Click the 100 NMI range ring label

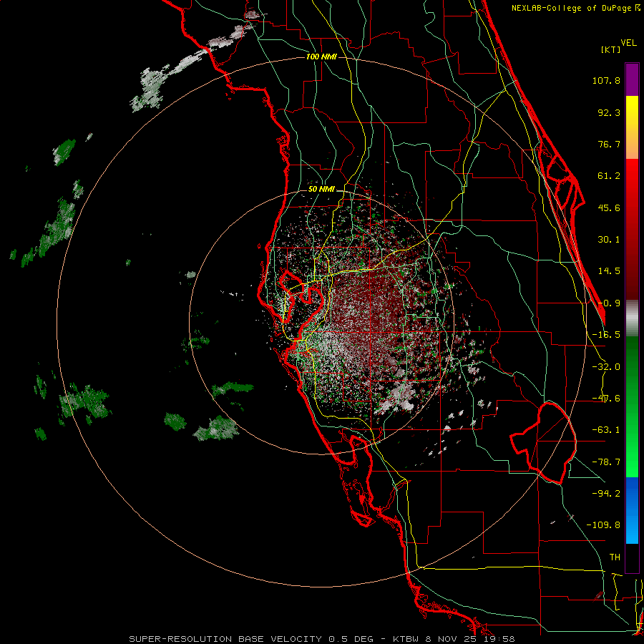click(321, 57)
